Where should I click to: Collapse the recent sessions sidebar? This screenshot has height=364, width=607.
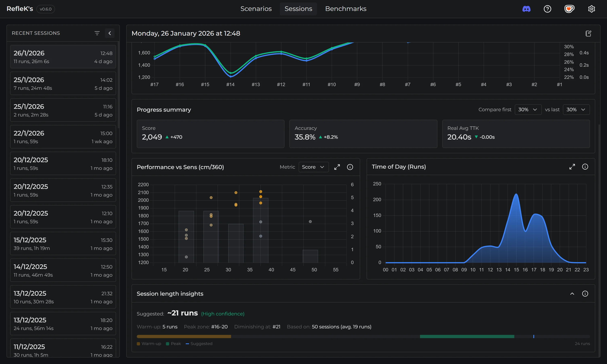click(x=110, y=33)
